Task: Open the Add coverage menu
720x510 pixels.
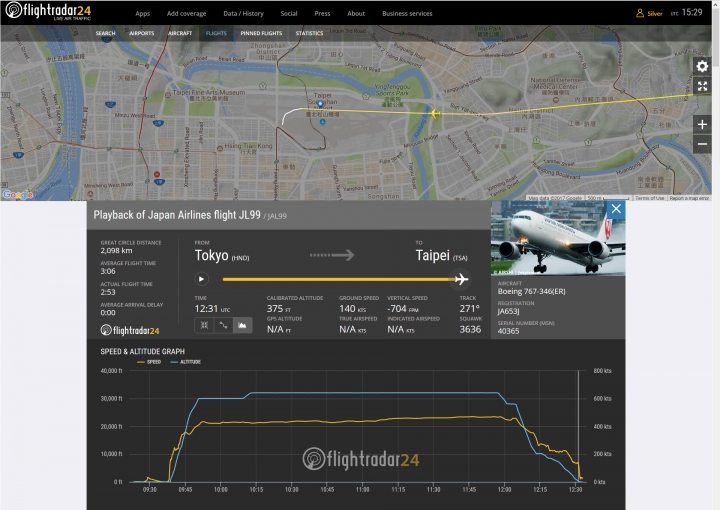Action: pos(186,14)
